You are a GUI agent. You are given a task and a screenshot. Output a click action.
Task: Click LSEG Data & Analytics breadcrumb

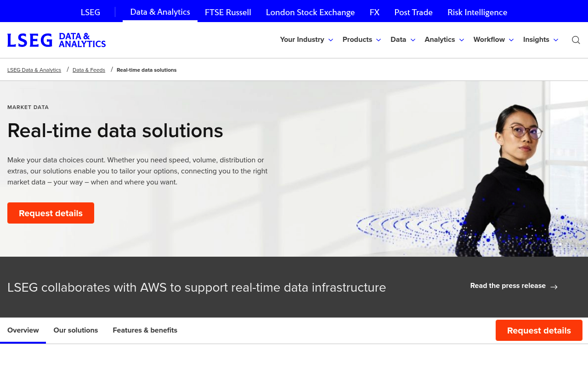click(34, 70)
